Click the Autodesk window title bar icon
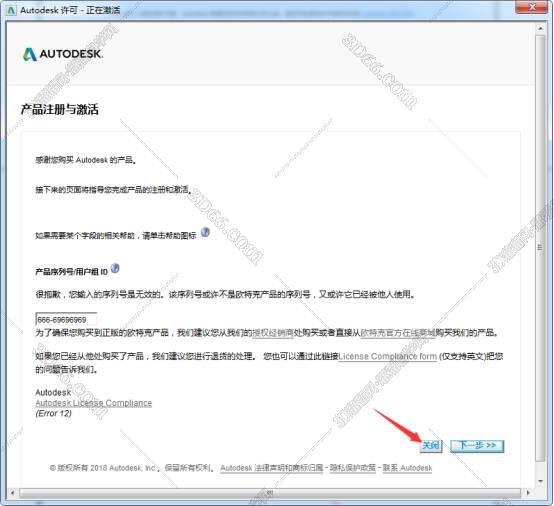The width and height of the screenshot is (554, 506). click(11, 10)
